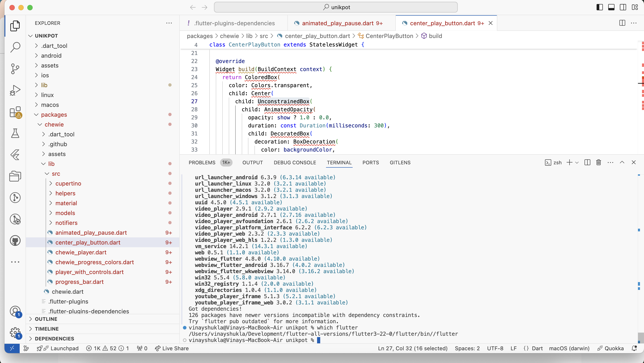644x363 pixels.
Task: Open Run and Debug view
Action: point(15,90)
